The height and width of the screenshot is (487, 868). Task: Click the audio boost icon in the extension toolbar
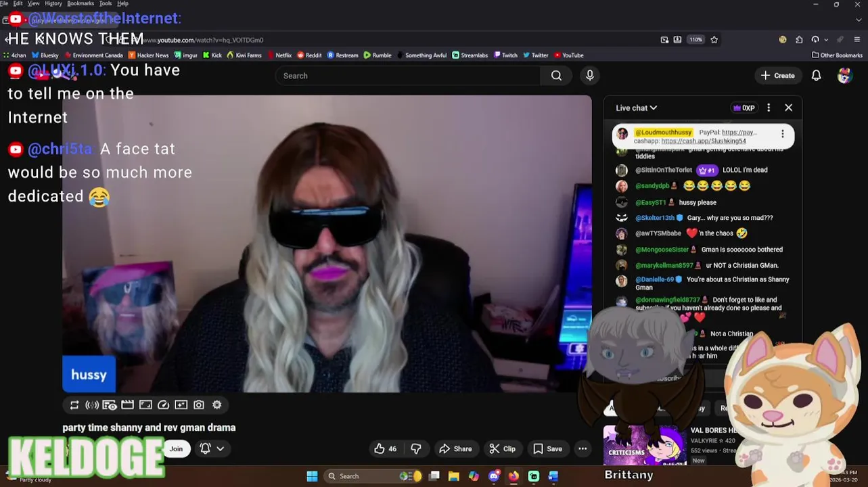(x=92, y=404)
